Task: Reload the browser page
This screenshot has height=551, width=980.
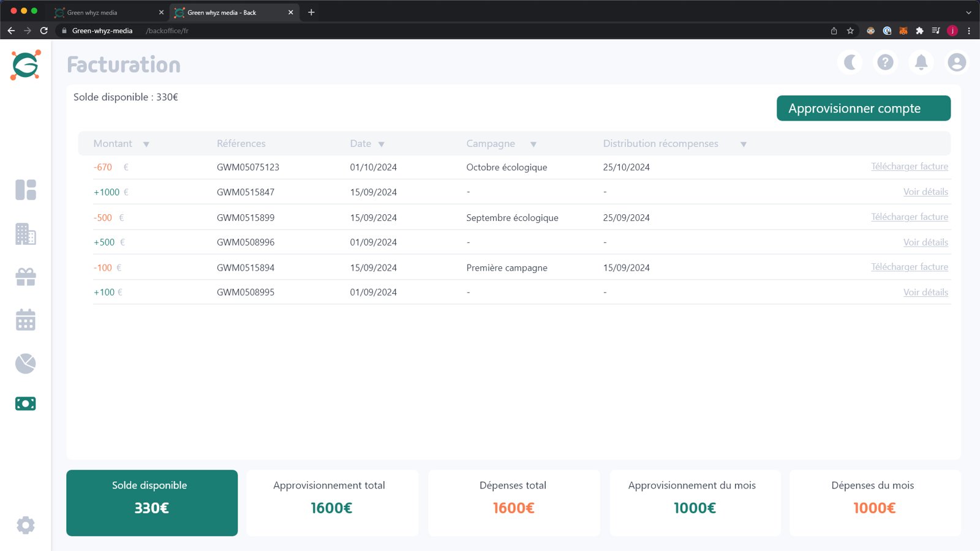Action: 44,31
